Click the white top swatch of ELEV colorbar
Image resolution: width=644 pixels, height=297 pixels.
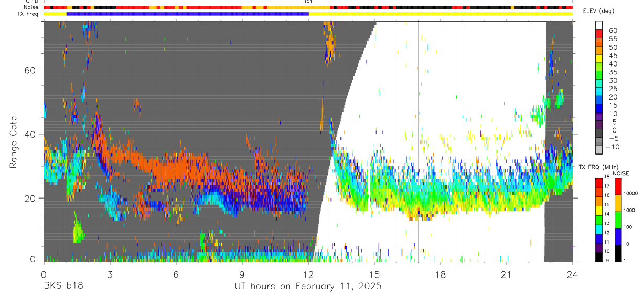pos(599,25)
